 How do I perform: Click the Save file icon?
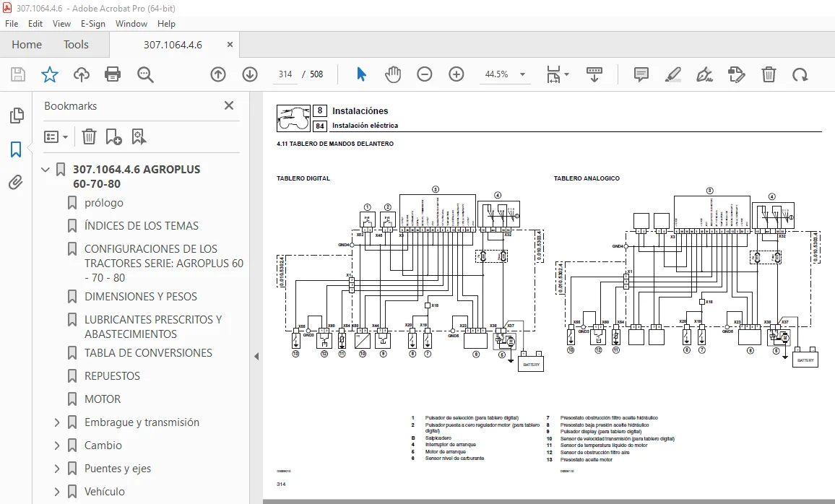[18, 74]
